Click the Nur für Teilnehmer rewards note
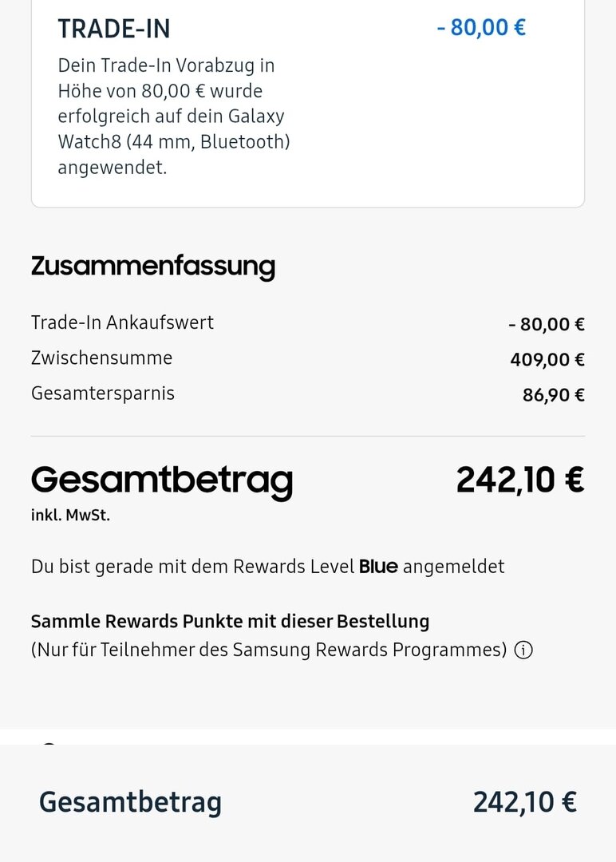 click(269, 650)
